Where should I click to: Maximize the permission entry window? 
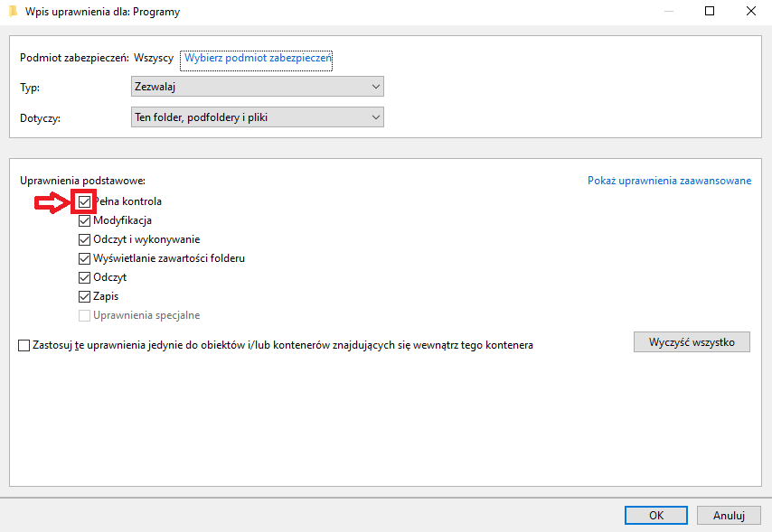[x=710, y=12]
